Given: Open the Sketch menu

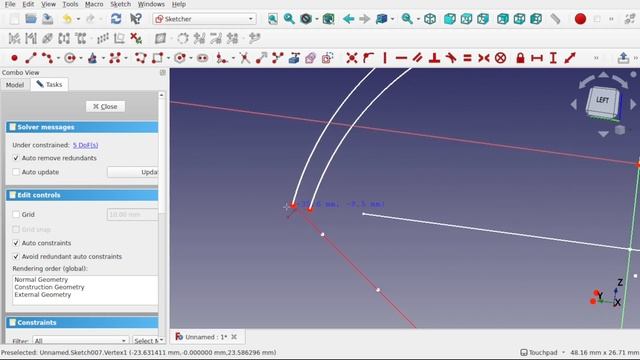Looking at the screenshot, I should [x=120, y=4].
